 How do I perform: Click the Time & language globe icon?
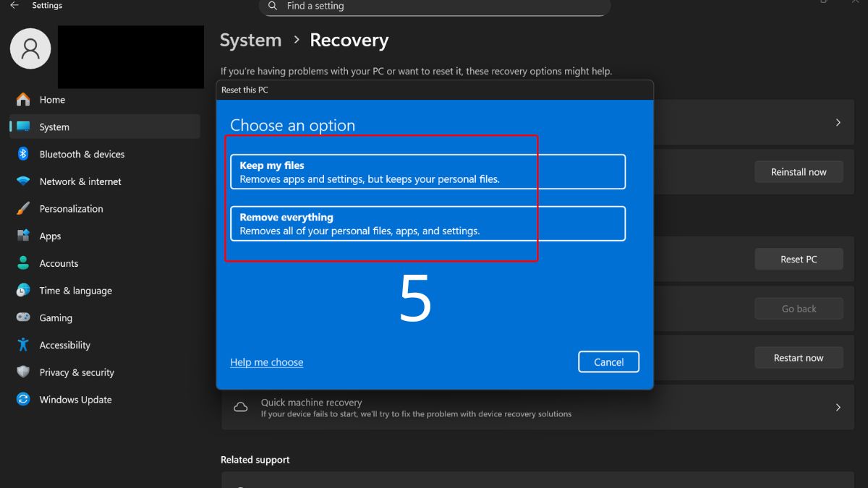(23, 291)
